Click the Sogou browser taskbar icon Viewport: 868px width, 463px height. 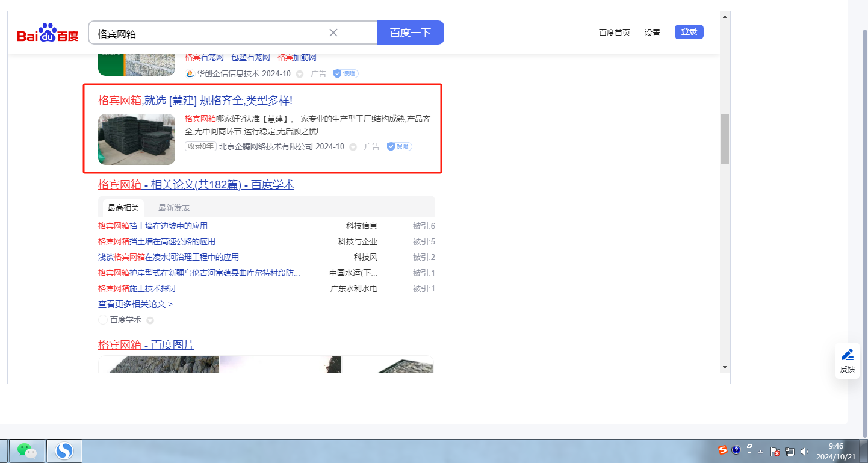pyautogui.click(x=64, y=450)
